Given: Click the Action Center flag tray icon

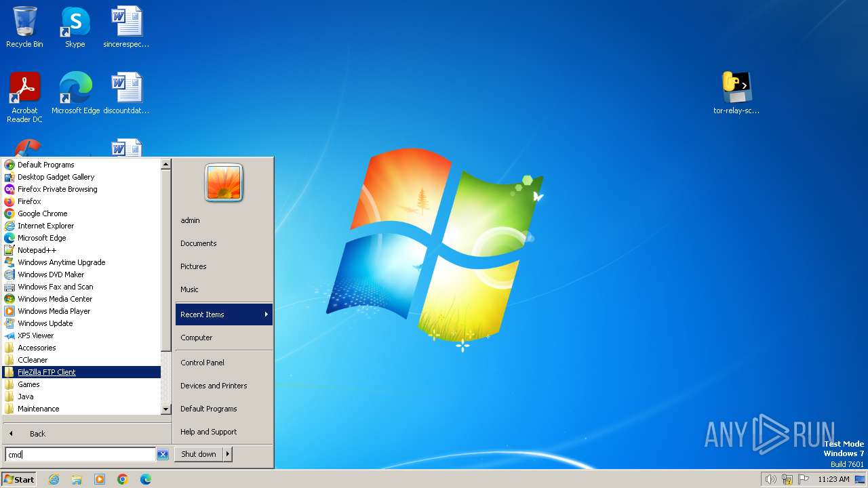Looking at the screenshot, I should (x=804, y=479).
